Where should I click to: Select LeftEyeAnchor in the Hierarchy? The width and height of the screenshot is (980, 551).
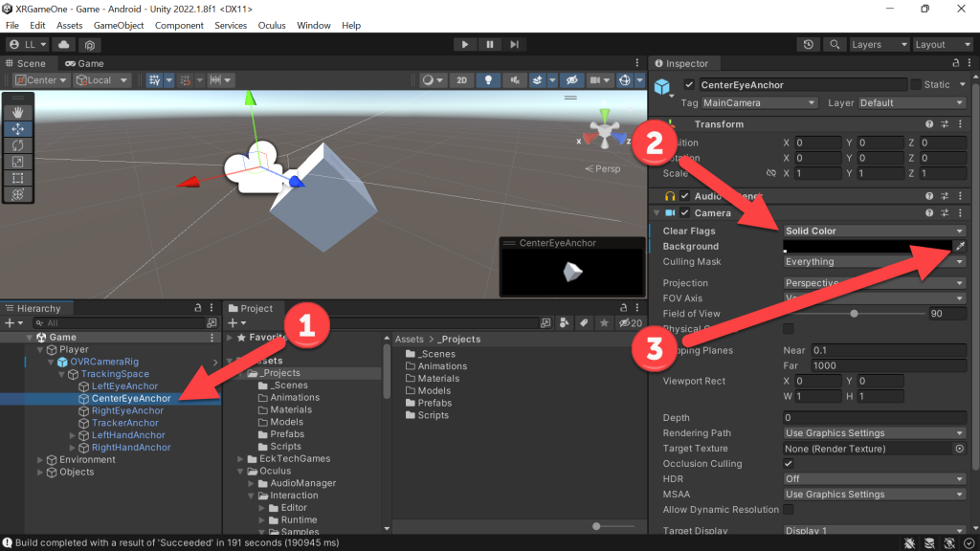[x=124, y=386]
